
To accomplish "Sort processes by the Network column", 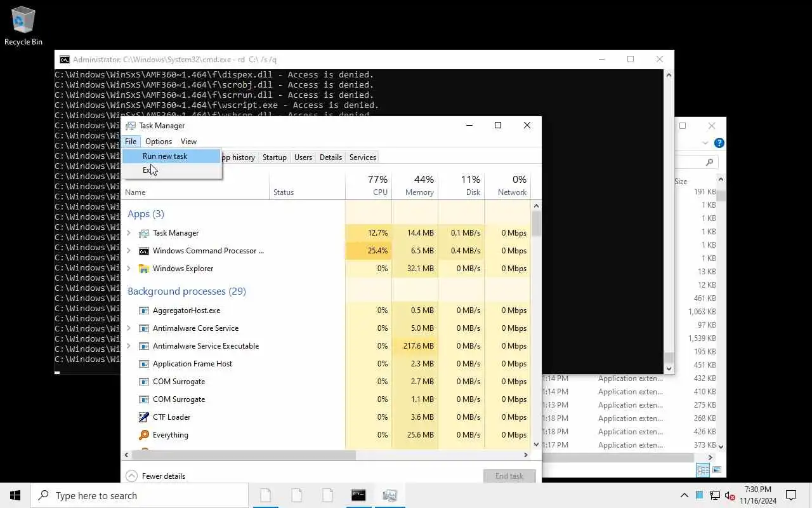I will (507, 185).
